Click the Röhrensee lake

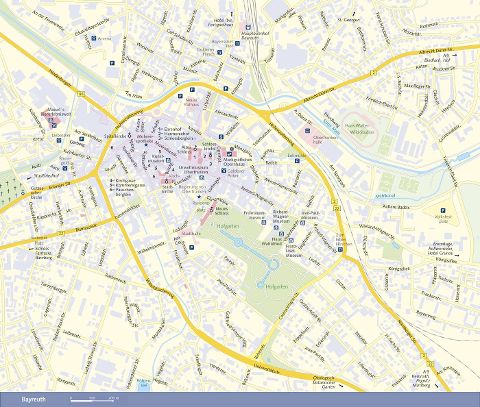144,386
